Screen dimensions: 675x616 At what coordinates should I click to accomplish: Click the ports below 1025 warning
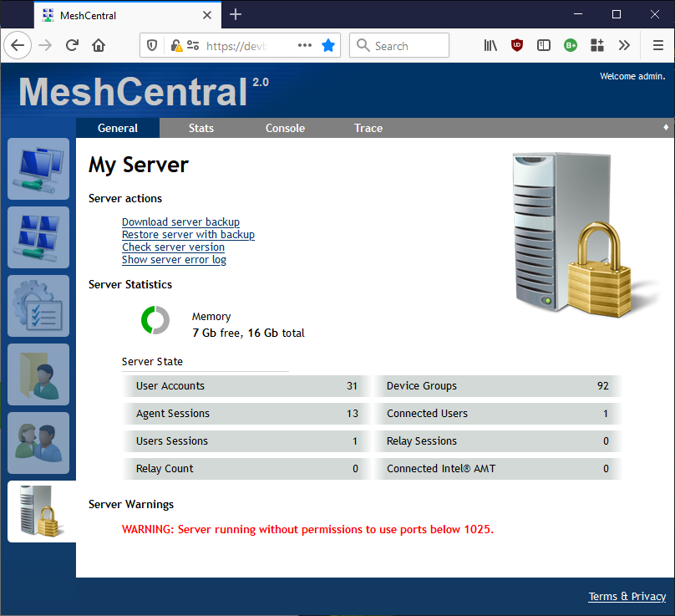pyautogui.click(x=307, y=529)
